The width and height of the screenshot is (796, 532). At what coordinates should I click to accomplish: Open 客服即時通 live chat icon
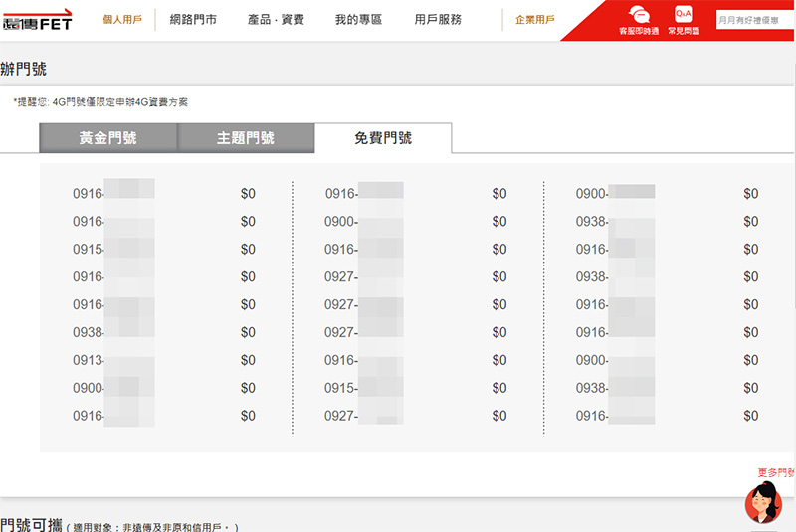[x=639, y=20]
